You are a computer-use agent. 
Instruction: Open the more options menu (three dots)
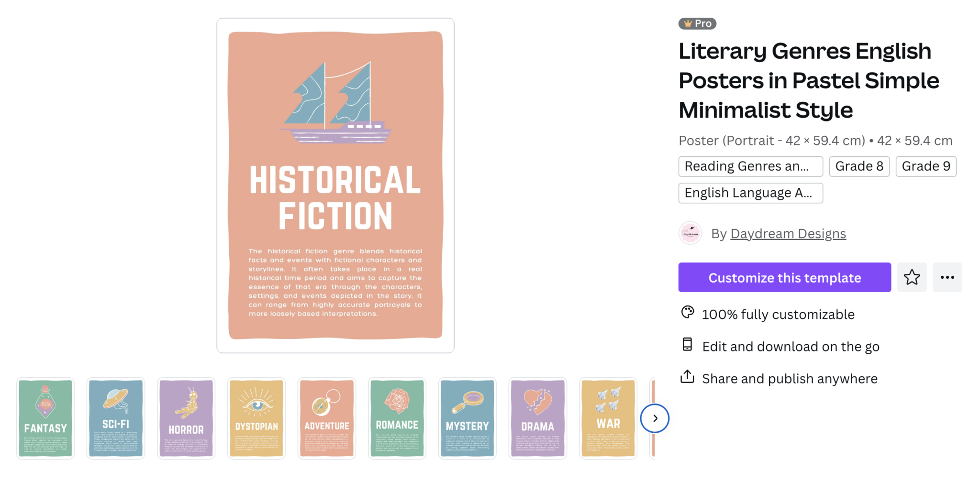tap(947, 277)
